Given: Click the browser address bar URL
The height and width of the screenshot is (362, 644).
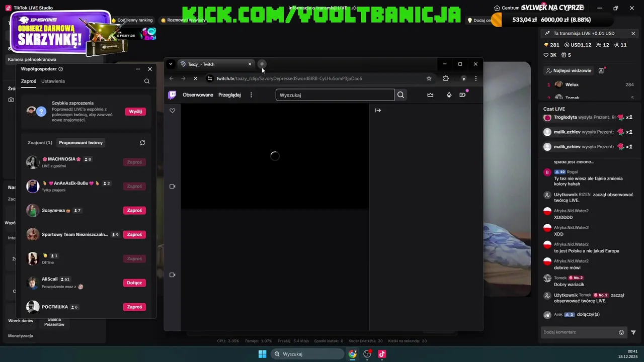Looking at the screenshot, I should click(x=289, y=78).
